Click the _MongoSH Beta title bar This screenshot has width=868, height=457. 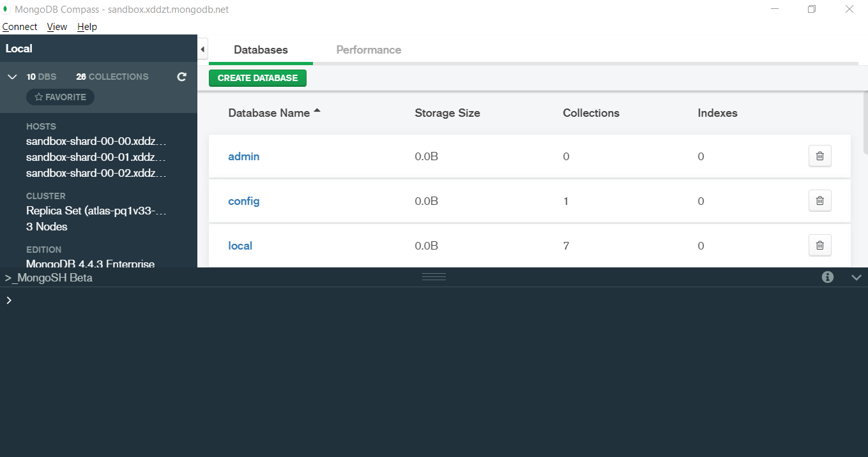49,278
